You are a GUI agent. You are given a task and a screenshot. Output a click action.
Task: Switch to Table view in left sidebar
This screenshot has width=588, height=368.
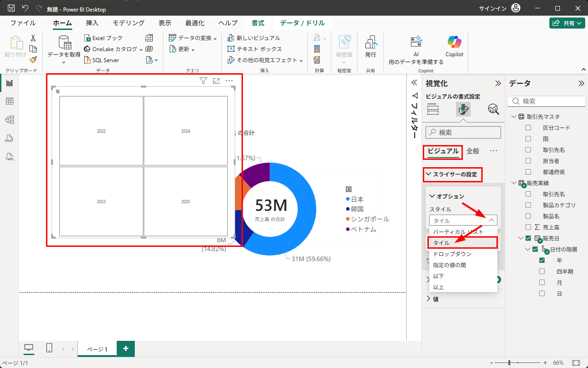click(9, 101)
